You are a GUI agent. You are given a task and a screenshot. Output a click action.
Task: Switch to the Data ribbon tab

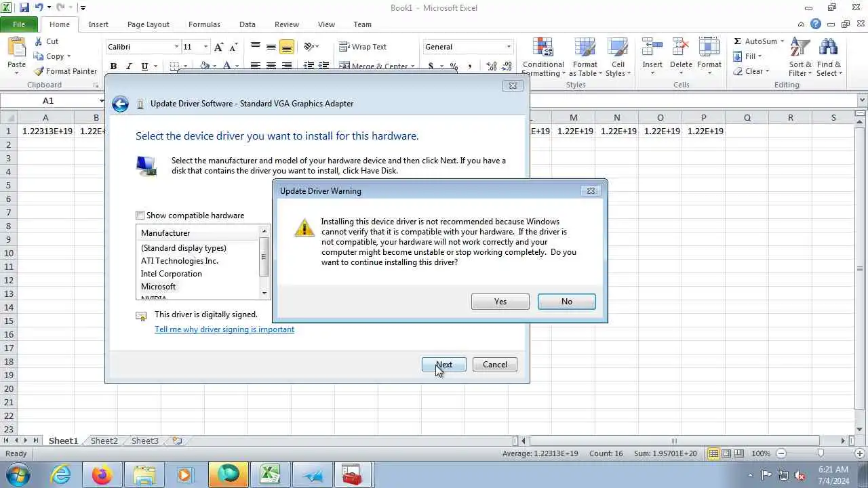(x=248, y=24)
